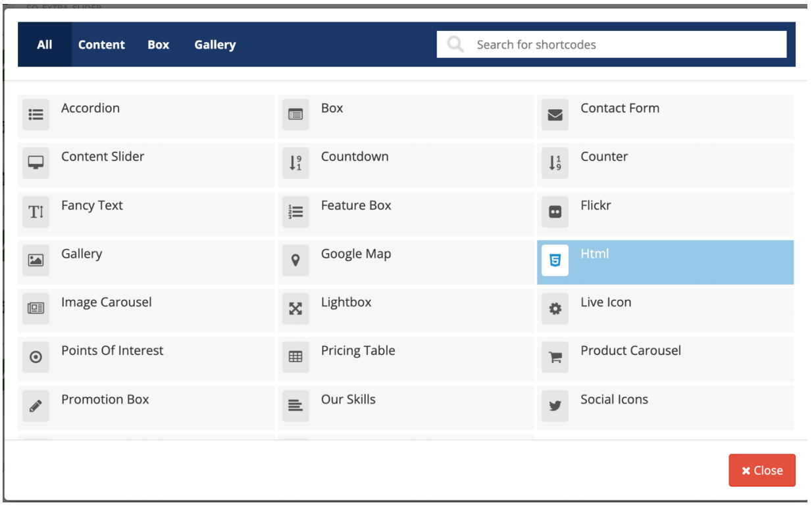812x507 pixels.
Task: Show All shortcodes tab
Action: (x=44, y=45)
